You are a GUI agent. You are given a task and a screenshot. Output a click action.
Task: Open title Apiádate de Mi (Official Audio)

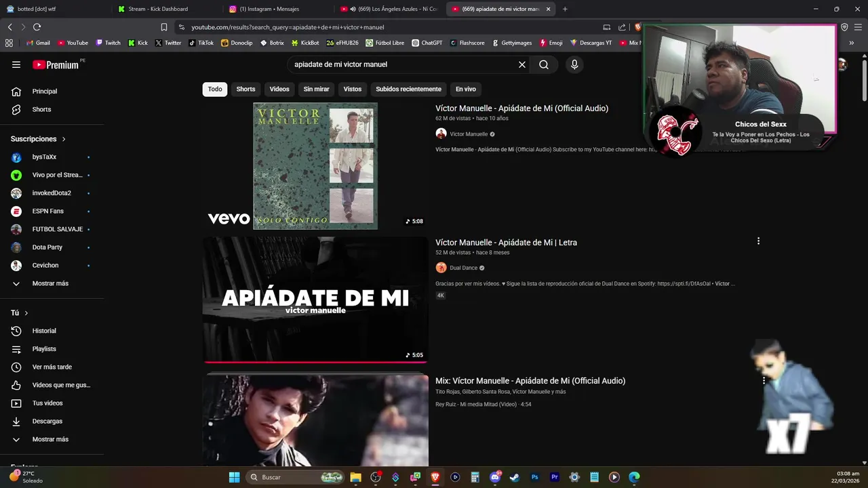pos(521,108)
